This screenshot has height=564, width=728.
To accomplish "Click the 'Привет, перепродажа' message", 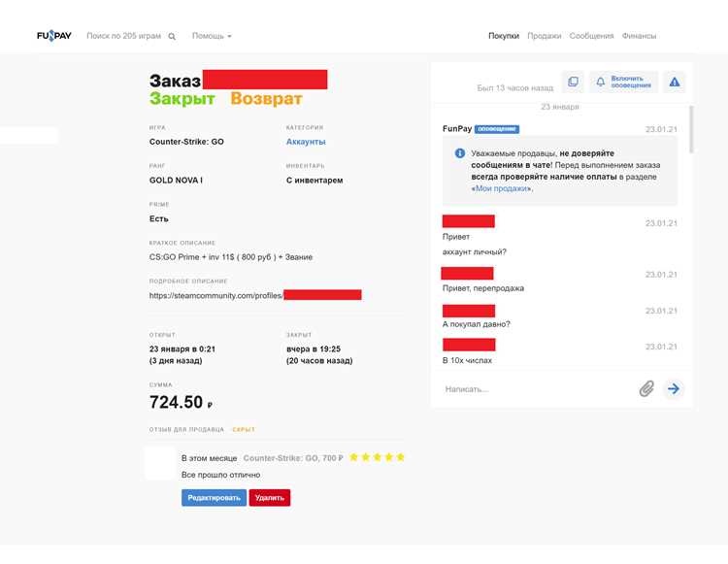I will click(483, 288).
